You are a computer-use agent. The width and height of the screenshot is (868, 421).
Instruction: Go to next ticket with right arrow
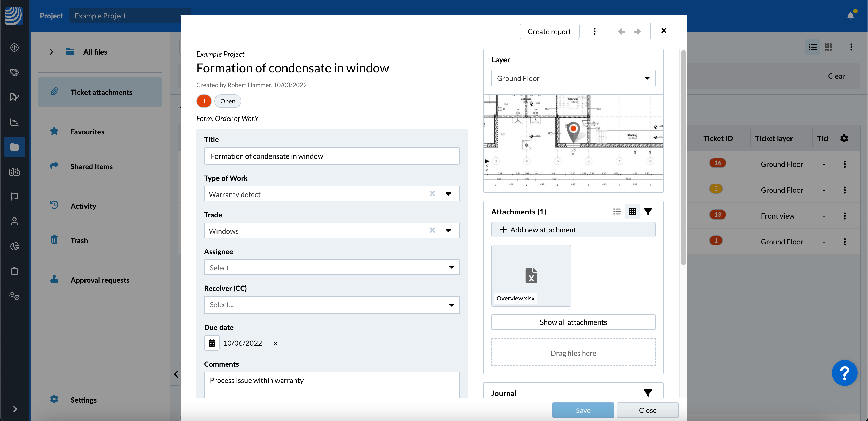point(637,31)
